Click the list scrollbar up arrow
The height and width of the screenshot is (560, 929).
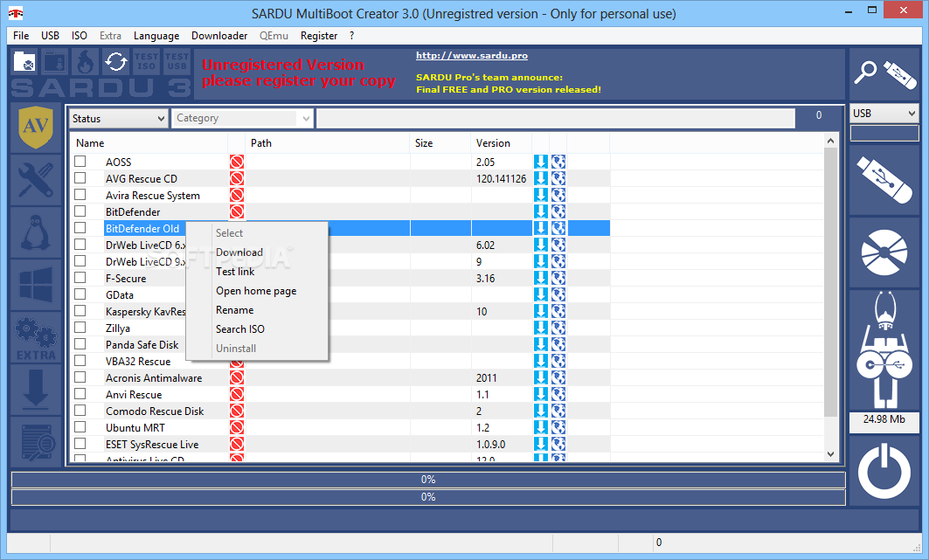click(x=830, y=141)
